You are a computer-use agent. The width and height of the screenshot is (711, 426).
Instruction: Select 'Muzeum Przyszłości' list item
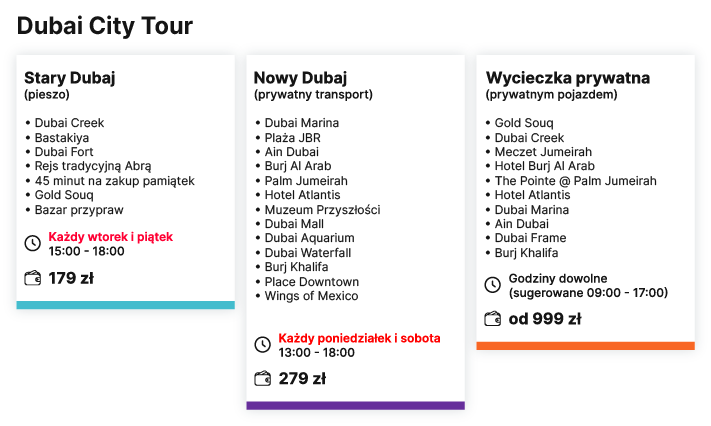(322, 210)
